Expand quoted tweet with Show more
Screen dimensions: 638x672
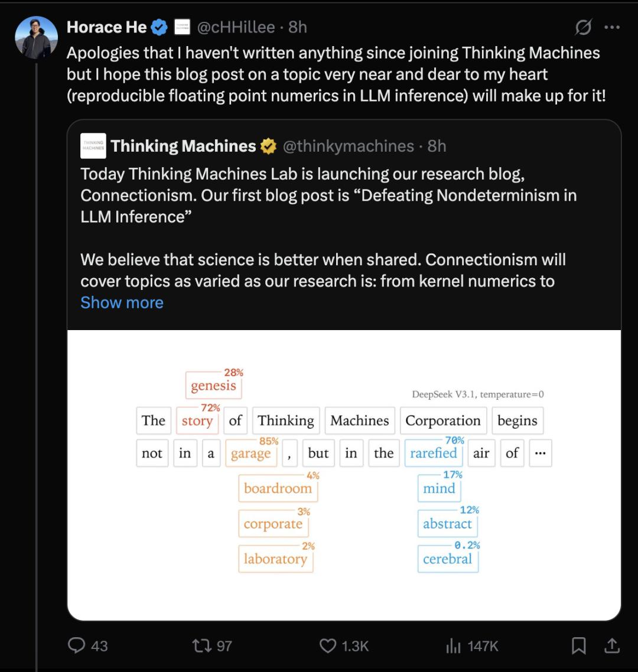122,302
